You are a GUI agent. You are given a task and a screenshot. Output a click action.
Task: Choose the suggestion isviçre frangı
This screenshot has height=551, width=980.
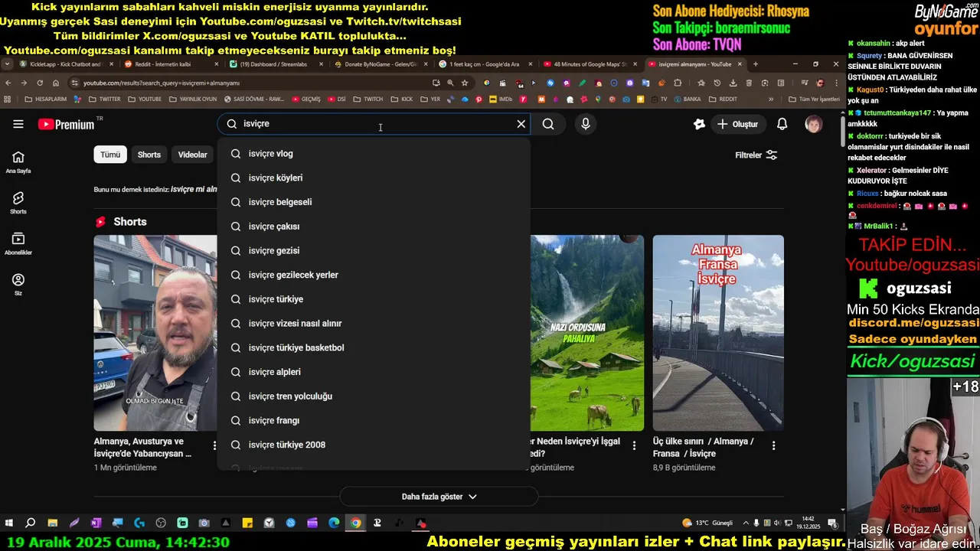coord(374,420)
